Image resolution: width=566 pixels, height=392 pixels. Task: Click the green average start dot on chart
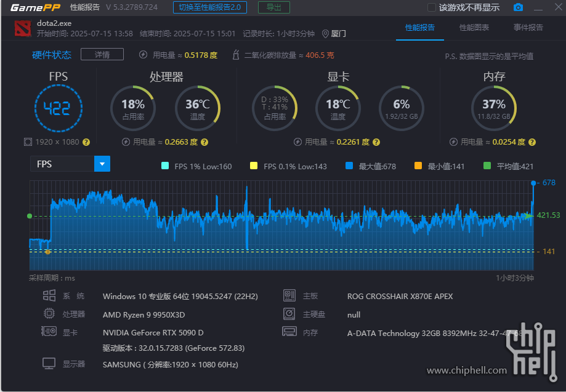pos(30,216)
